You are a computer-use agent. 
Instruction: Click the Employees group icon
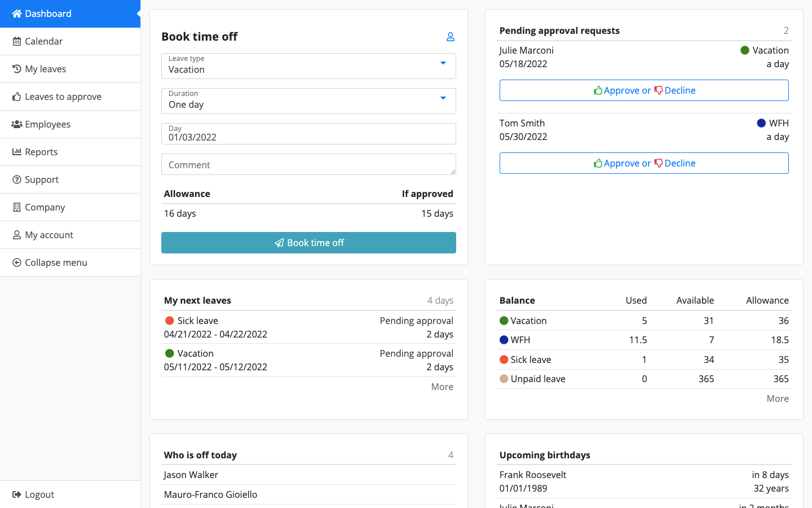pyautogui.click(x=17, y=124)
